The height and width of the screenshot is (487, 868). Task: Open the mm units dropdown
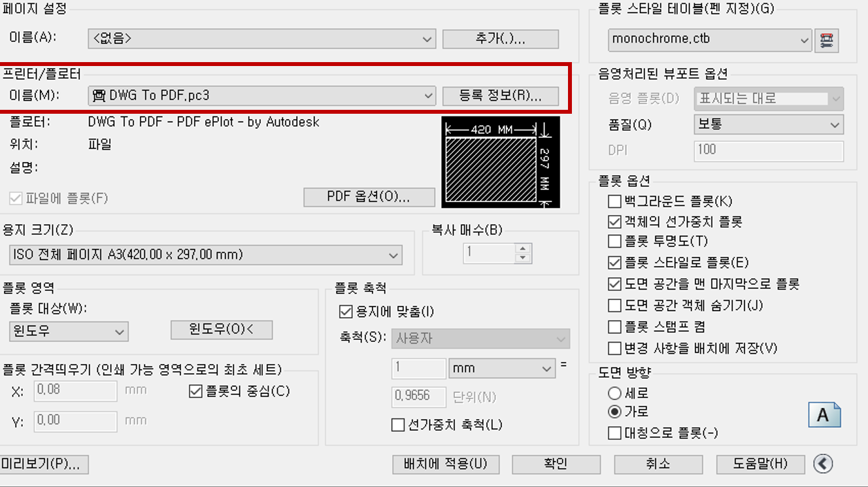tap(502, 369)
